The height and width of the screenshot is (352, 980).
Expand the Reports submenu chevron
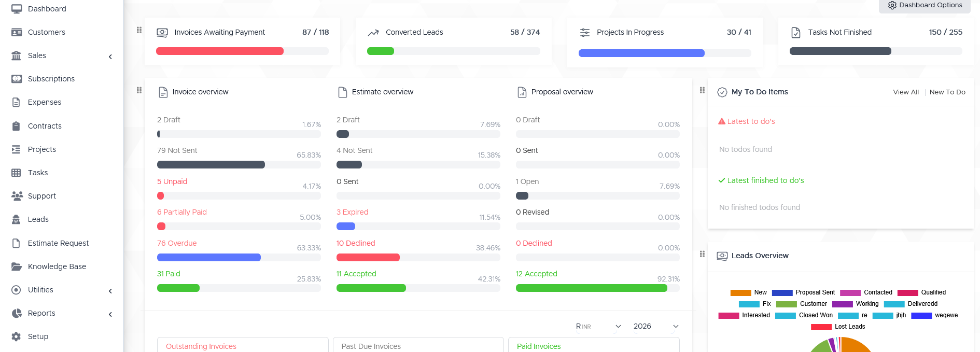click(x=110, y=314)
